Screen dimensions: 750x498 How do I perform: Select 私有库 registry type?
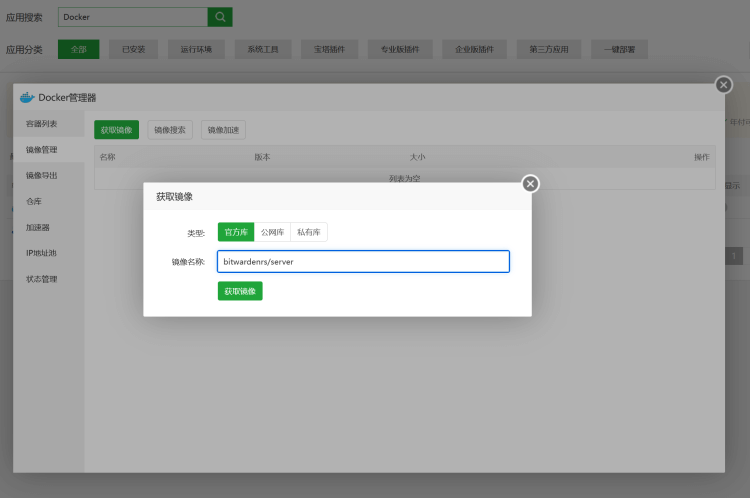(x=309, y=232)
